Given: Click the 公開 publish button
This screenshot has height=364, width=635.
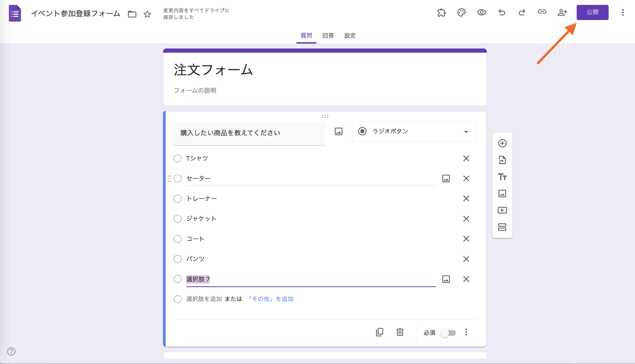Looking at the screenshot, I should point(592,12).
